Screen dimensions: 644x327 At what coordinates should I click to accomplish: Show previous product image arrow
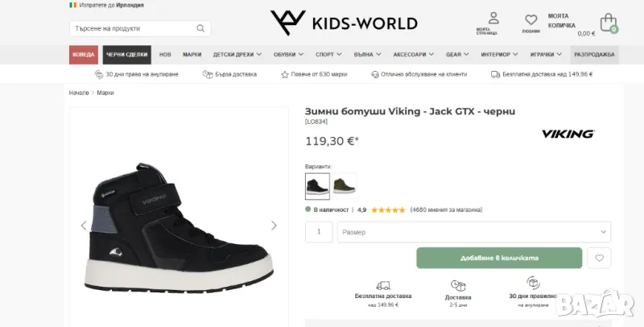click(84, 226)
